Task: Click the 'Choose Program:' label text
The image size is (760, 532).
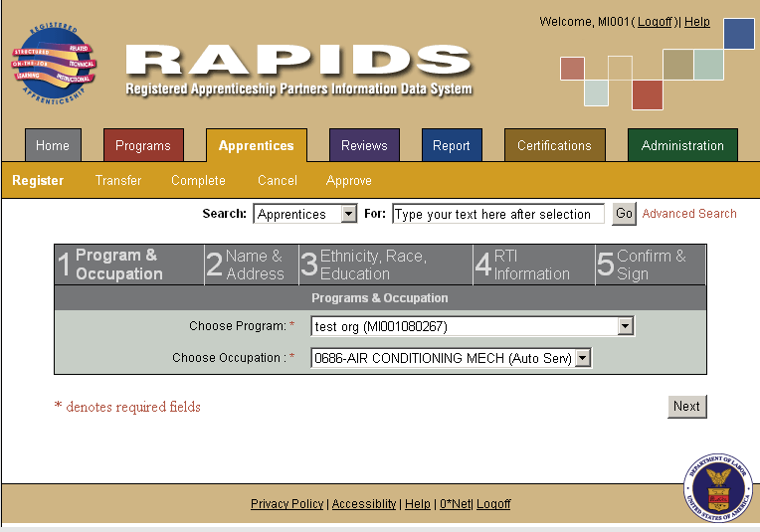Action: point(238,326)
